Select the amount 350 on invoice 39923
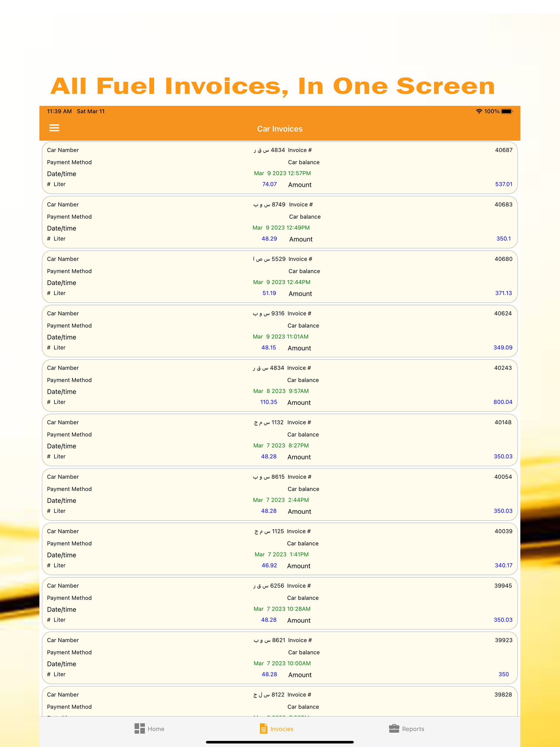560x747 pixels. (x=504, y=674)
